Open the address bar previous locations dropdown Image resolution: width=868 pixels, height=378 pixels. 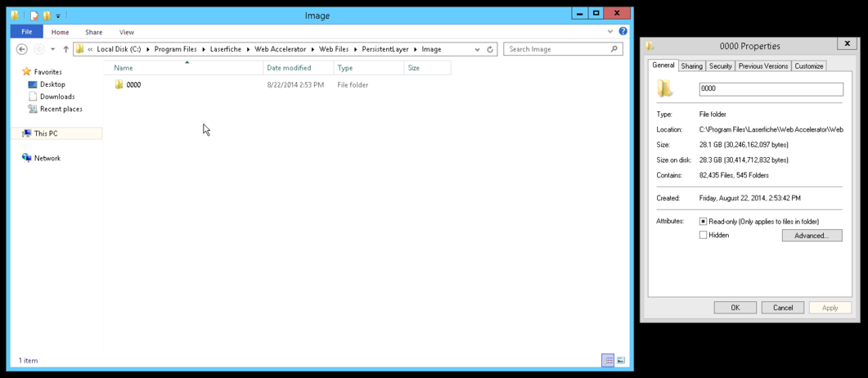tap(478, 49)
